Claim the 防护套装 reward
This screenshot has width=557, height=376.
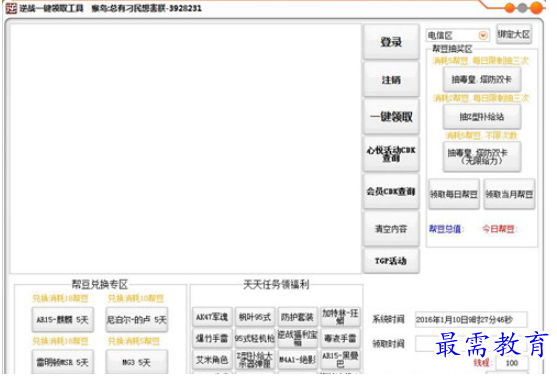[x=297, y=317]
